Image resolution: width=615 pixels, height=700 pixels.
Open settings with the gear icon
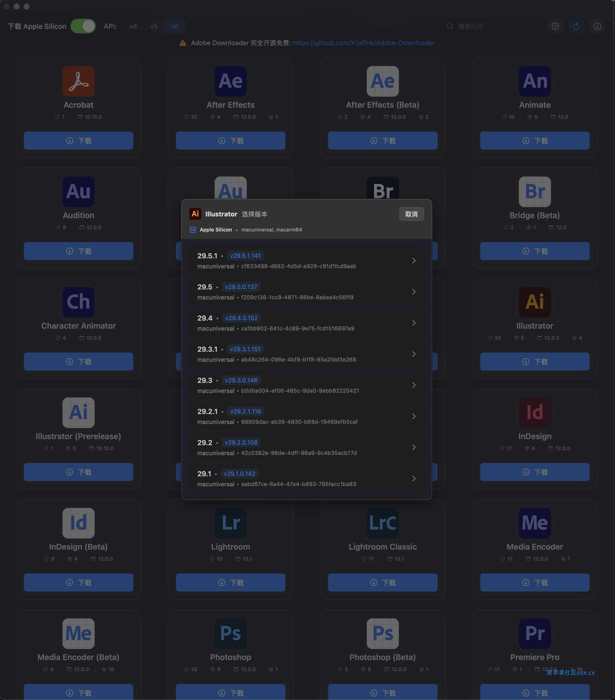click(x=555, y=26)
